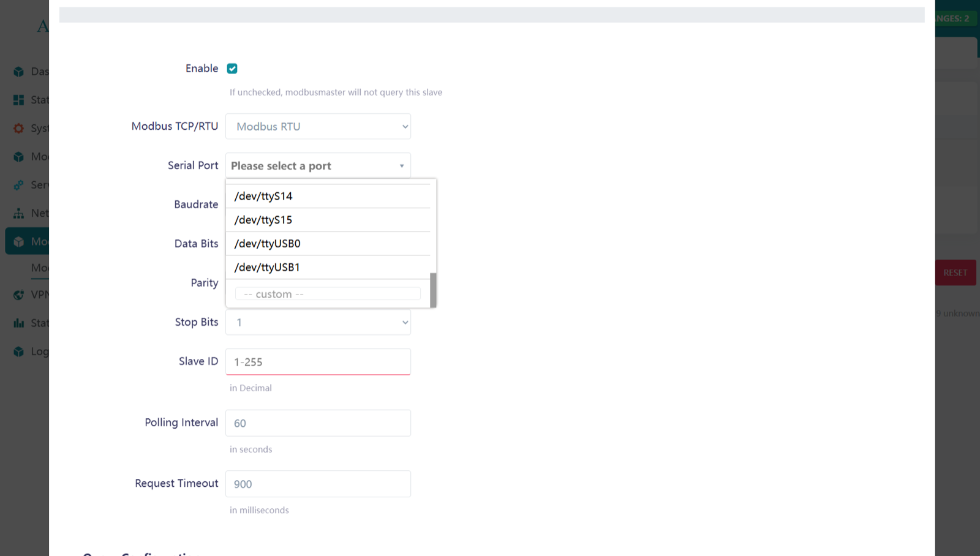980x556 pixels.
Task: Open the Stop Bits dropdown
Action: [x=318, y=322]
